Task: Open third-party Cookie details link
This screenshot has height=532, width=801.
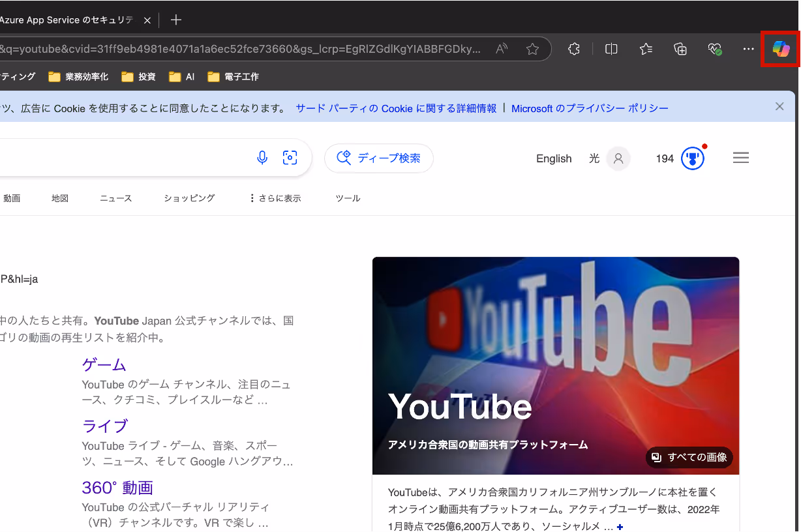Action: coord(396,108)
